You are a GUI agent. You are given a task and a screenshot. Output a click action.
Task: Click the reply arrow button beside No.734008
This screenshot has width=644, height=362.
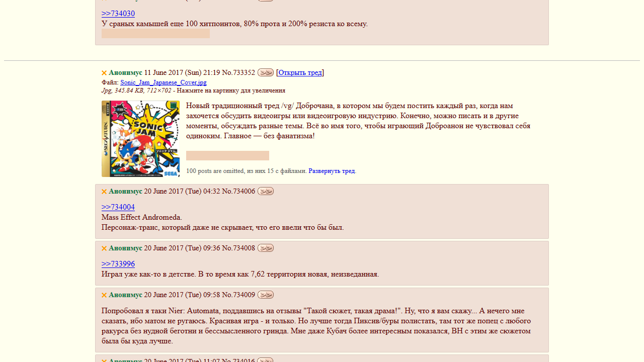point(266,248)
